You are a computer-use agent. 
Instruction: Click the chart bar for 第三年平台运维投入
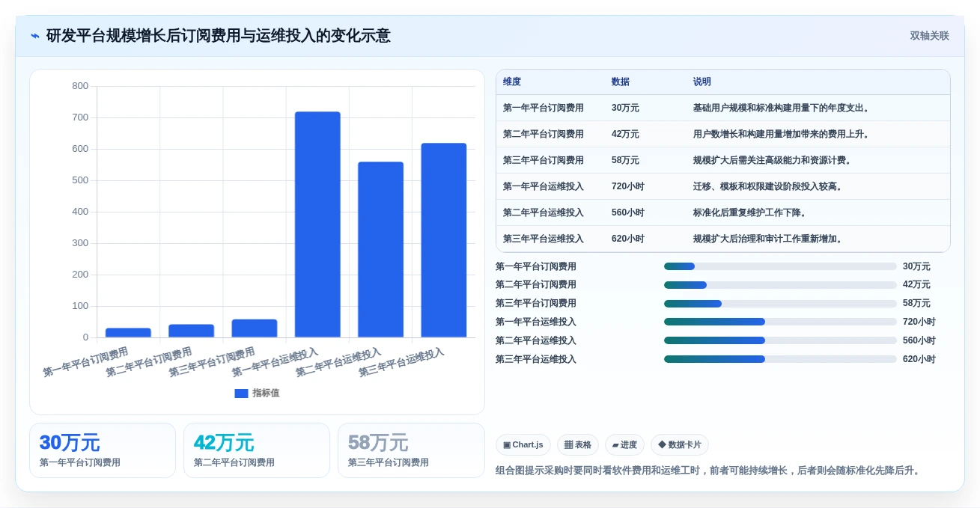point(444,240)
